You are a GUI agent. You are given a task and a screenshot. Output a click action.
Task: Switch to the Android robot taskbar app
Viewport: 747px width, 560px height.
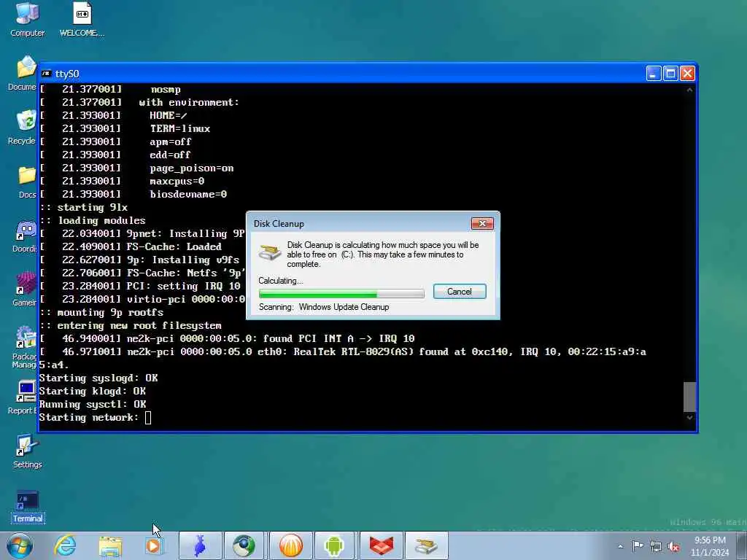click(334, 545)
